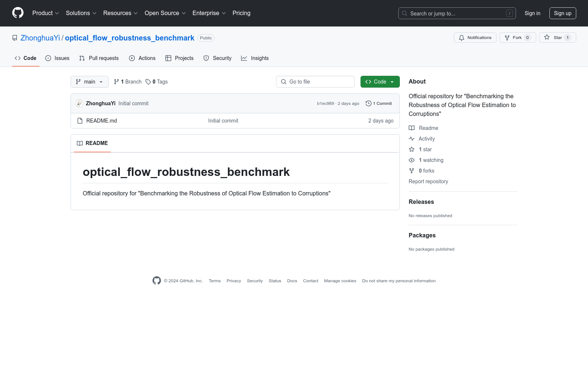Screen dimensions: 588x368
Task: Click the Readme book icon in About
Action: [x=412, y=128]
